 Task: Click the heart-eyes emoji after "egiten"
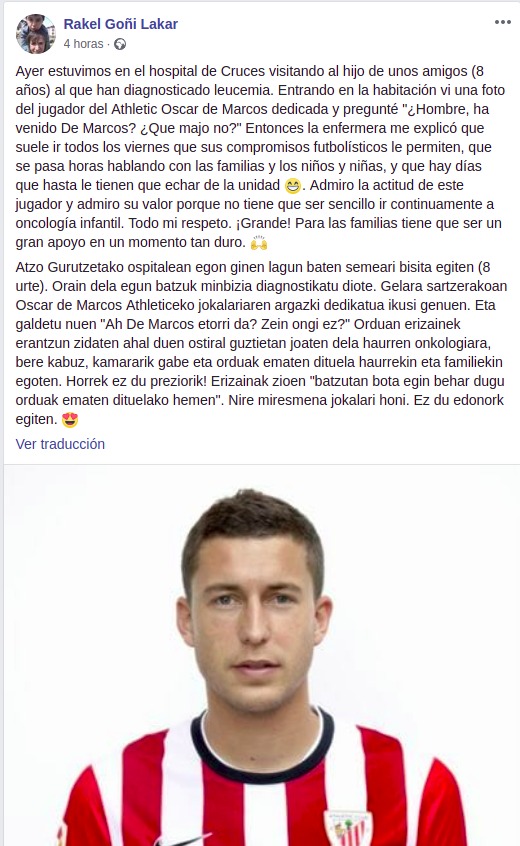tap(70, 420)
